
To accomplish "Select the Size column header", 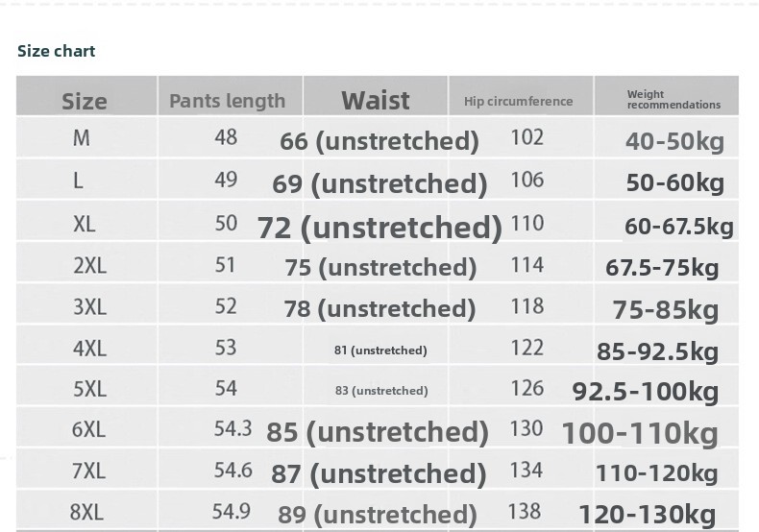I will 85,101.
